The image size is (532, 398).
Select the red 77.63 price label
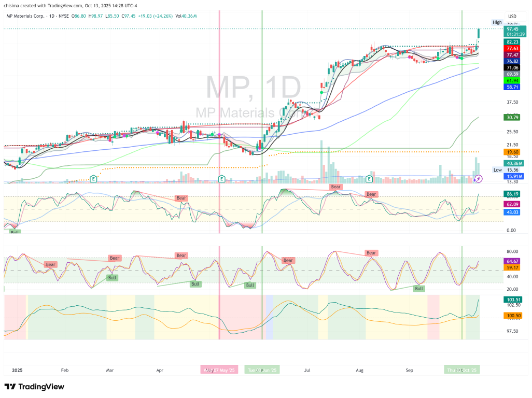[512, 49]
